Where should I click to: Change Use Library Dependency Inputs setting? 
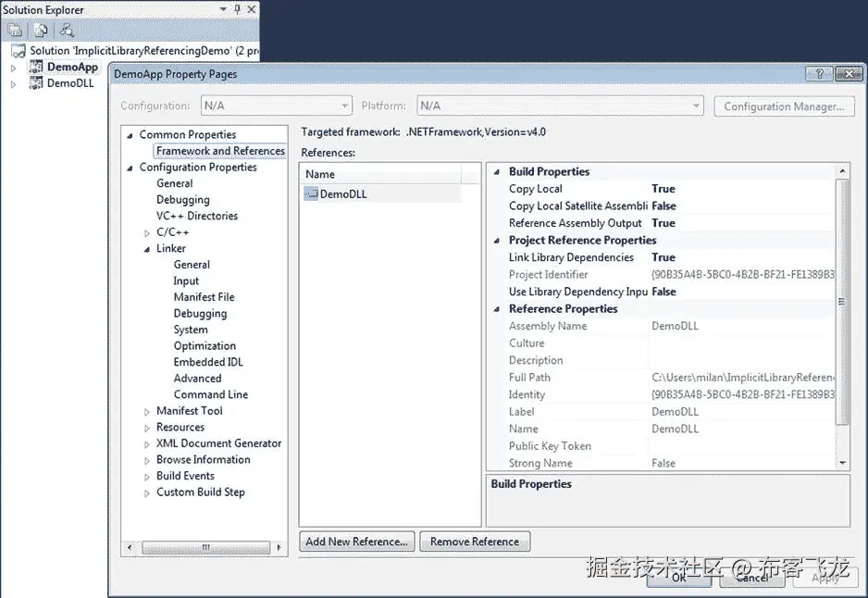tap(663, 292)
